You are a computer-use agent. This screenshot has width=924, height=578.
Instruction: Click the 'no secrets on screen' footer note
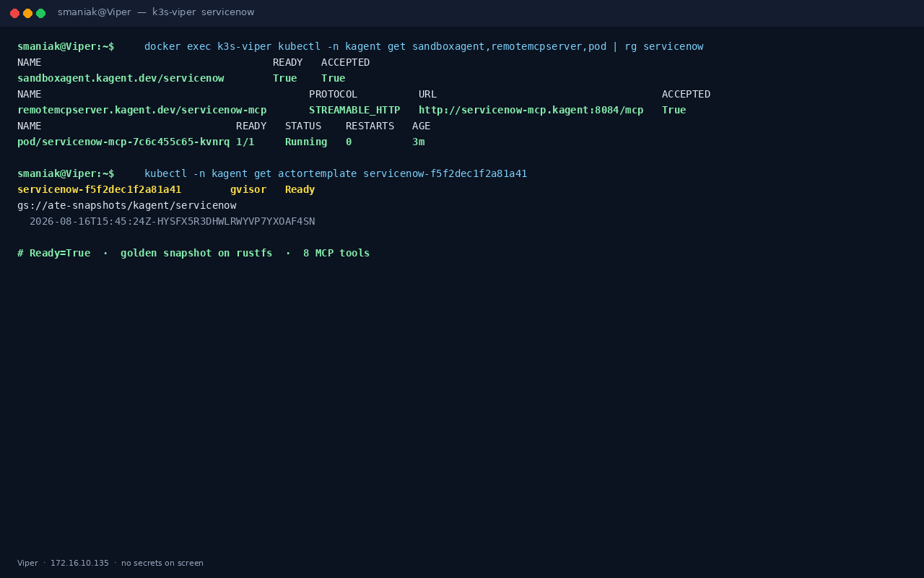coord(162,563)
